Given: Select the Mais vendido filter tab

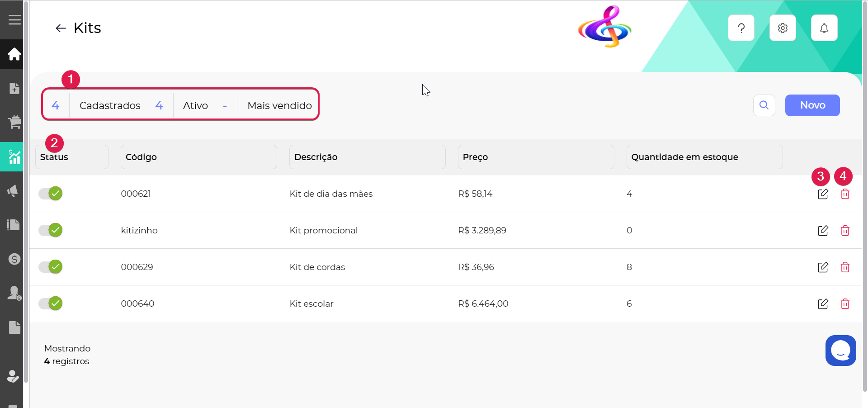Looking at the screenshot, I should (x=279, y=105).
